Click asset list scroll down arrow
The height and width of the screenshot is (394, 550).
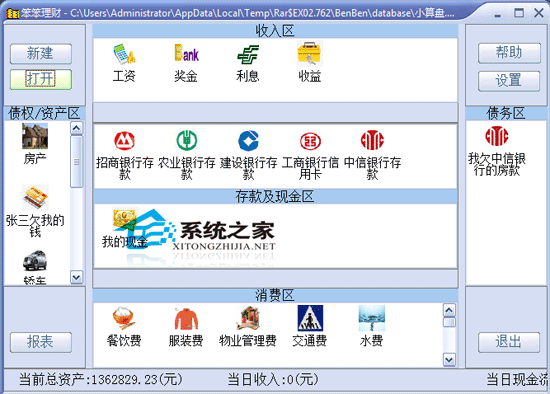pos(76,277)
